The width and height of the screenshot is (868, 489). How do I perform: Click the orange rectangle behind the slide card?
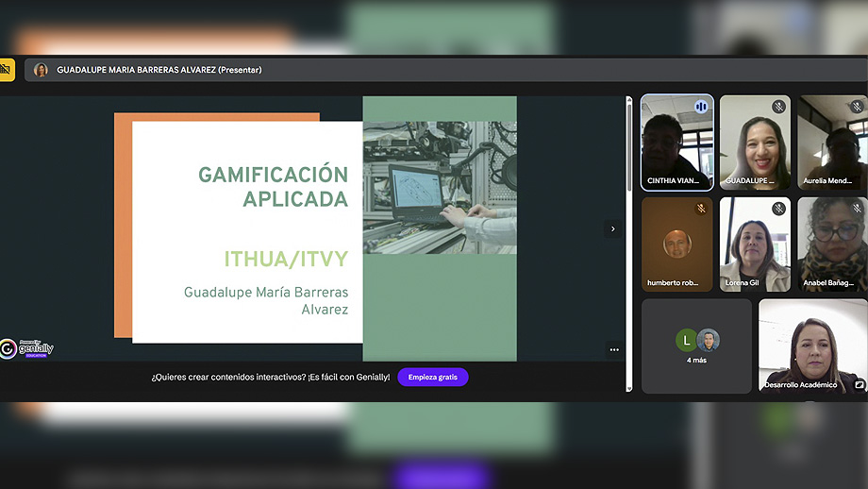[123, 227]
